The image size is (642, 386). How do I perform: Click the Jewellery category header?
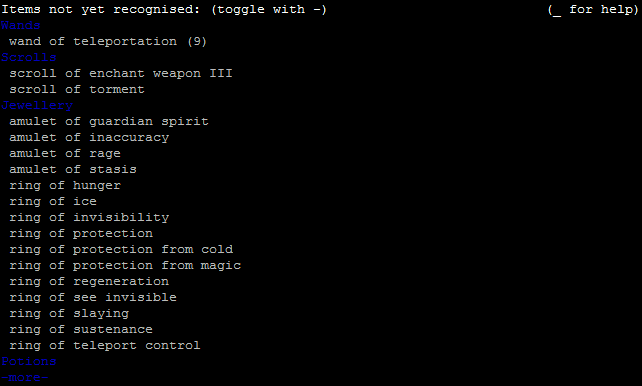(37, 106)
